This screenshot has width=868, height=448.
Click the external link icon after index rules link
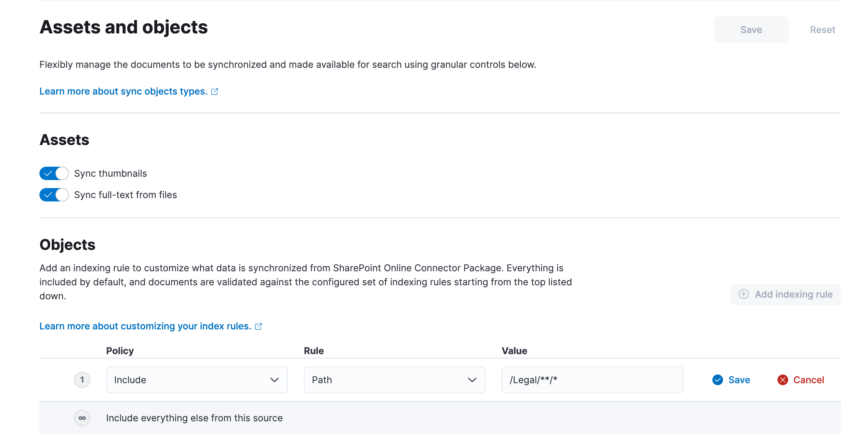click(258, 326)
